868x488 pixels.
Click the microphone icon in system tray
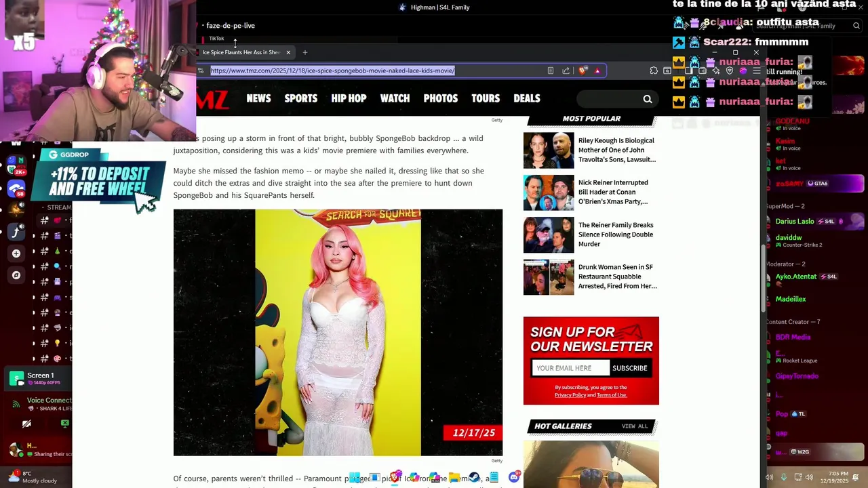pos(784,477)
